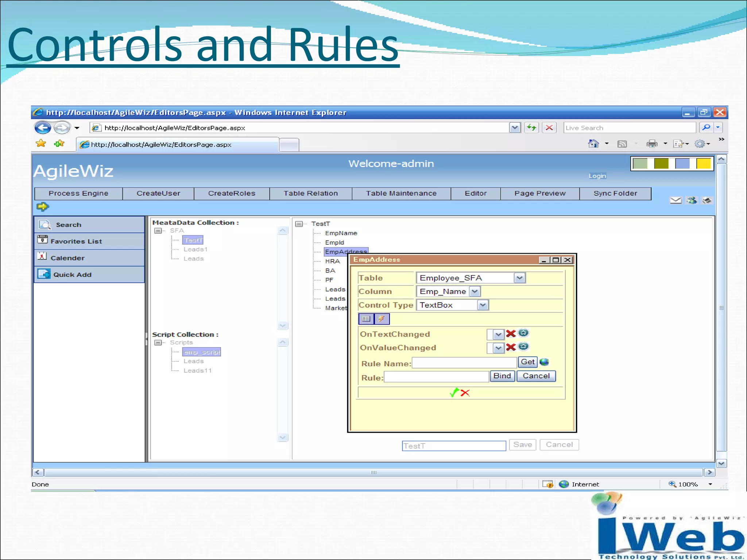Open the OnValueChanged script dropdown
The height and width of the screenshot is (560, 747).
(498, 348)
